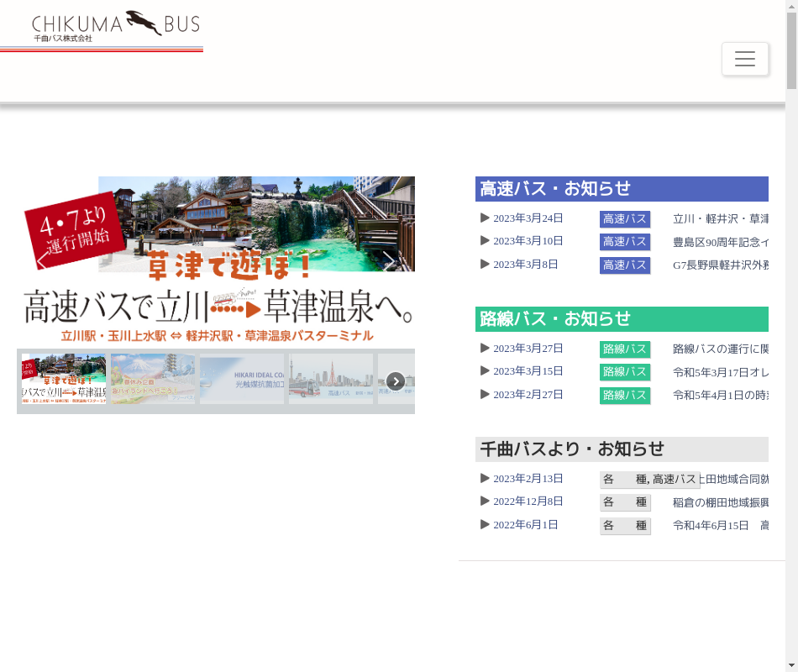Select the Hikari Ideal Coat thumbnail
This screenshot has width=798, height=672.
(242, 380)
